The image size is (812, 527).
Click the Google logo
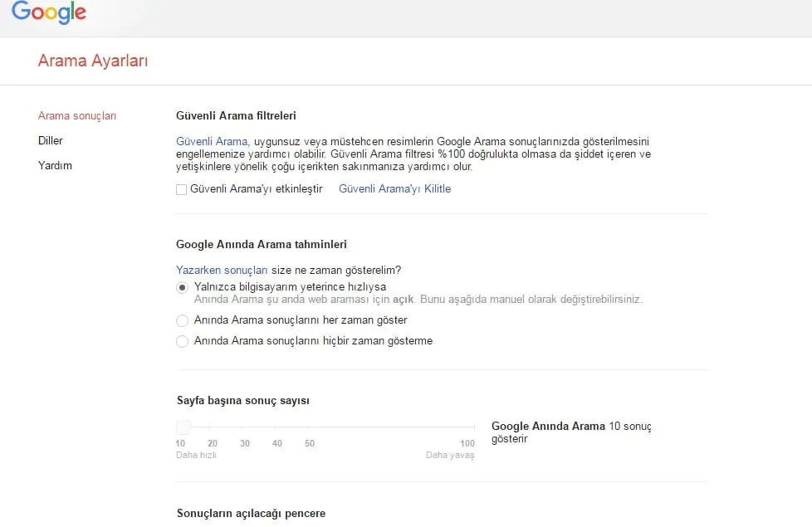click(48, 12)
